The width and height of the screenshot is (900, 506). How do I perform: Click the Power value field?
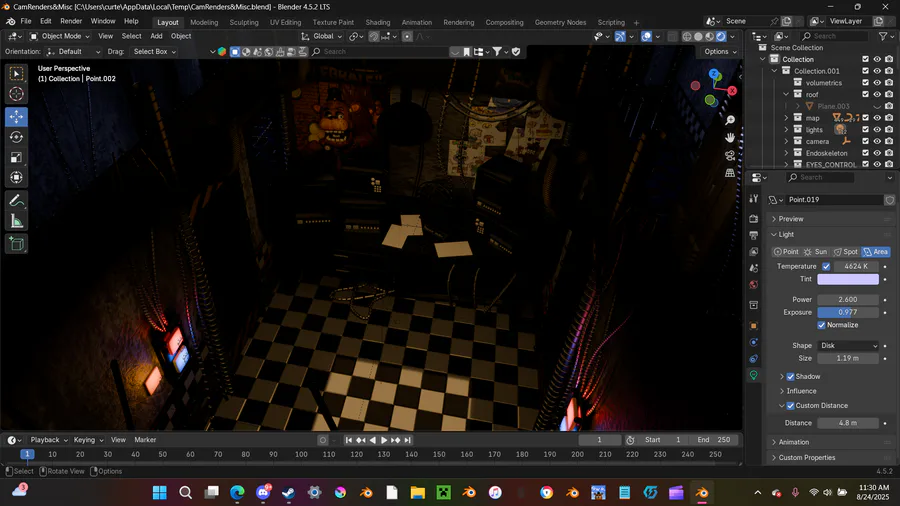(848, 299)
